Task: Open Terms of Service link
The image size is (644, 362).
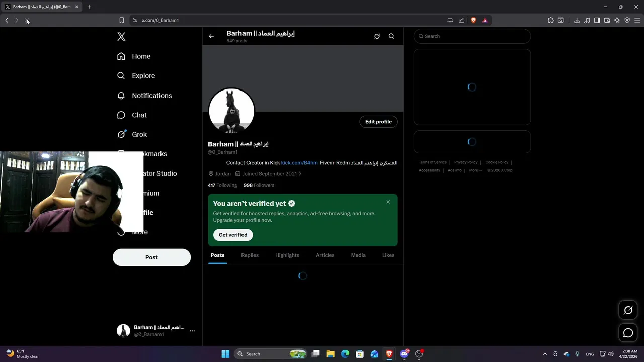Action: pyautogui.click(x=433, y=162)
